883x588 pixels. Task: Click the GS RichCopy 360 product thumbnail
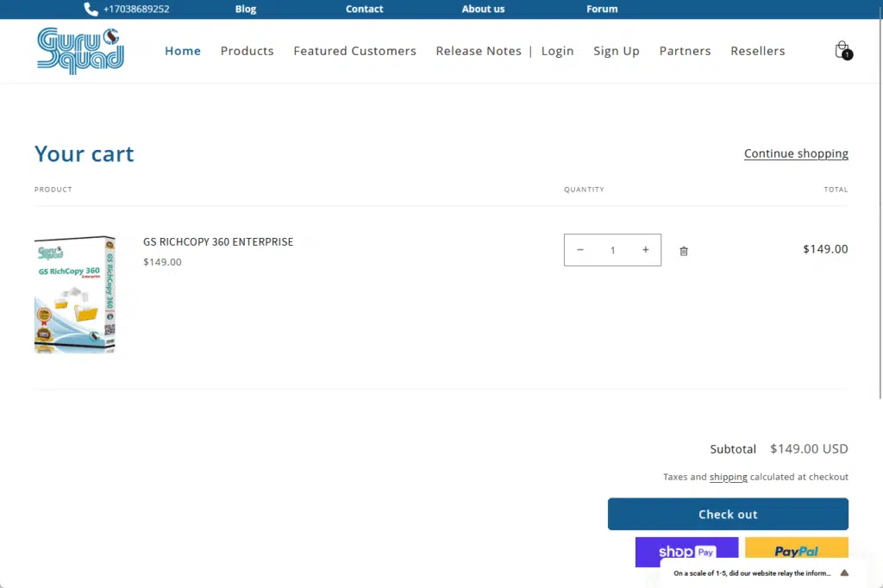(75, 295)
